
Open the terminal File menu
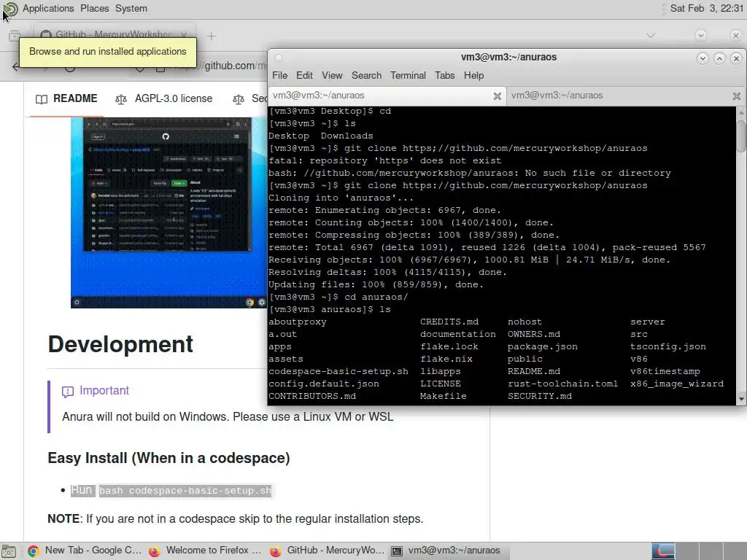coord(279,75)
